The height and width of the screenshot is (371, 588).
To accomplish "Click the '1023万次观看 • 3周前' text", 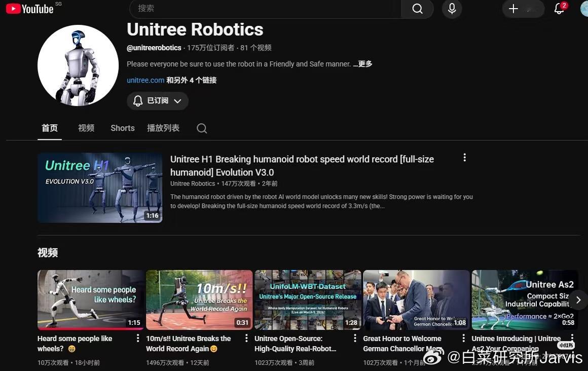I will tap(284, 363).
